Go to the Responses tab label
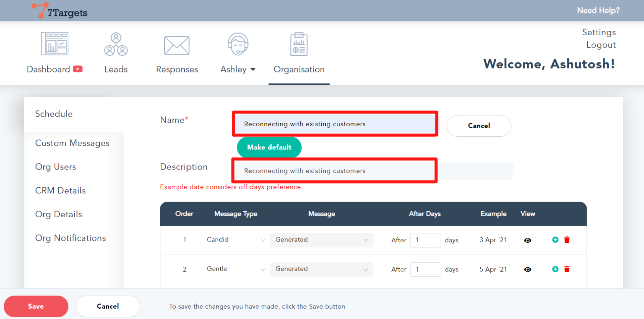This screenshot has width=644, height=319. coord(177,69)
